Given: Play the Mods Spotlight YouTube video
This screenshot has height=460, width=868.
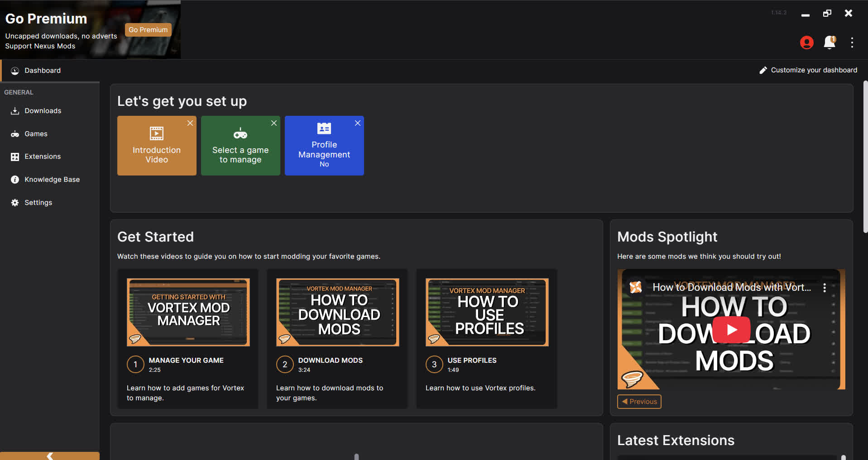Looking at the screenshot, I should click(x=731, y=330).
